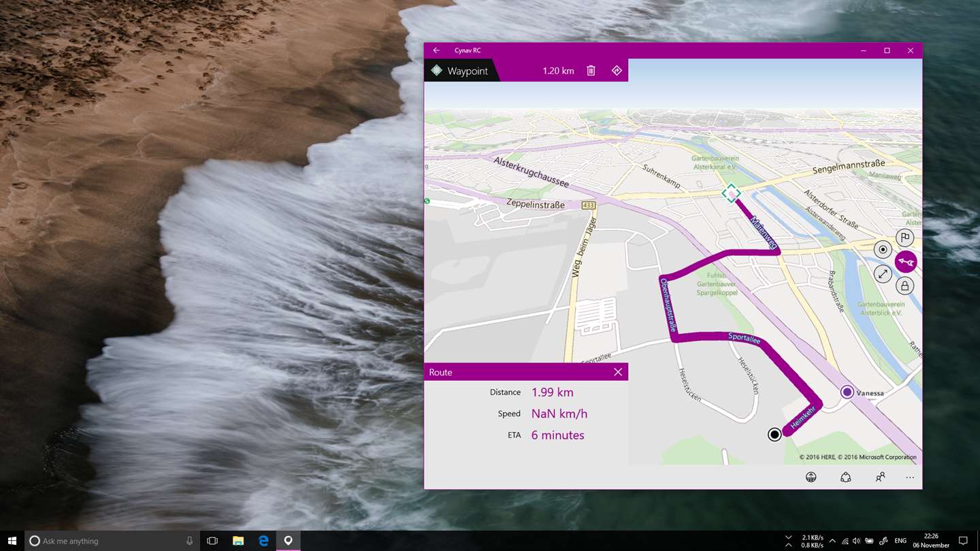Click the Zeppelinstraße street label
The width and height of the screenshot is (980, 551).
pos(536,203)
